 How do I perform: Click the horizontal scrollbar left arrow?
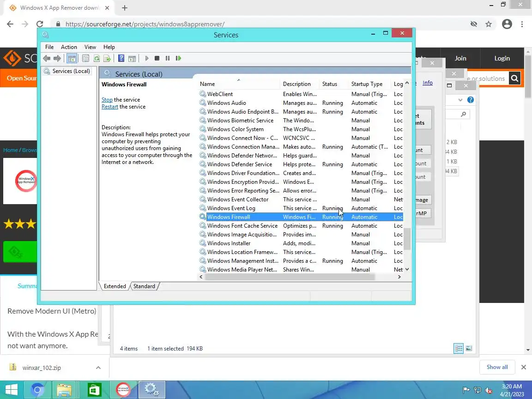pyautogui.click(x=201, y=277)
